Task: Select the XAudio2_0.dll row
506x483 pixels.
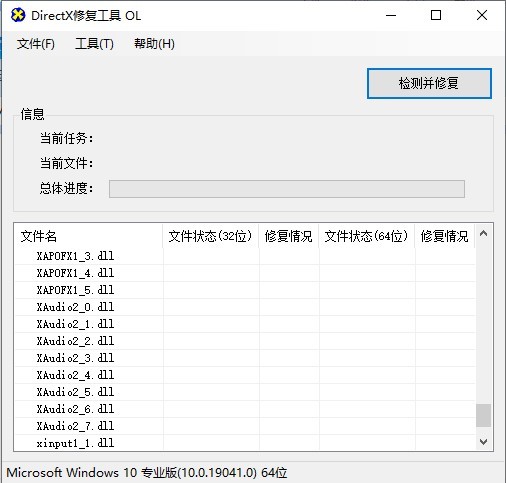Action: 245,307
